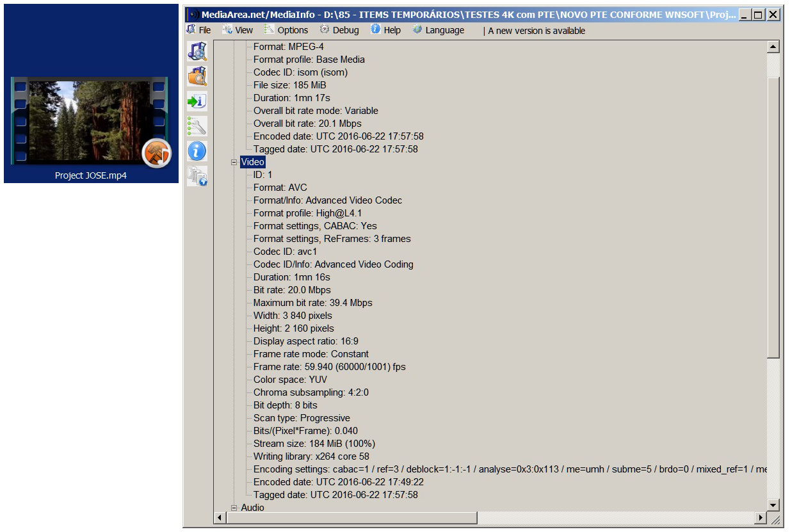Click the video file badge icon on thumbnail

pos(156,152)
